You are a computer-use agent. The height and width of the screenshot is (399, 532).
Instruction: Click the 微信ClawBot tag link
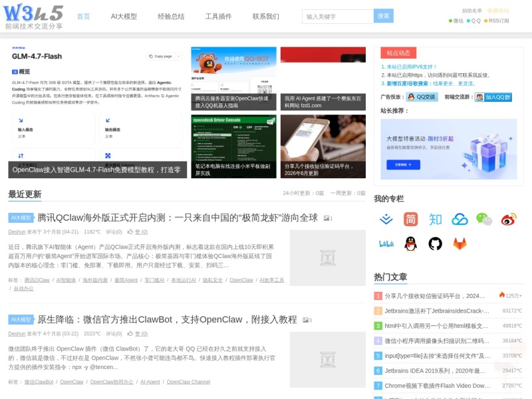pyautogui.click(x=39, y=382)
